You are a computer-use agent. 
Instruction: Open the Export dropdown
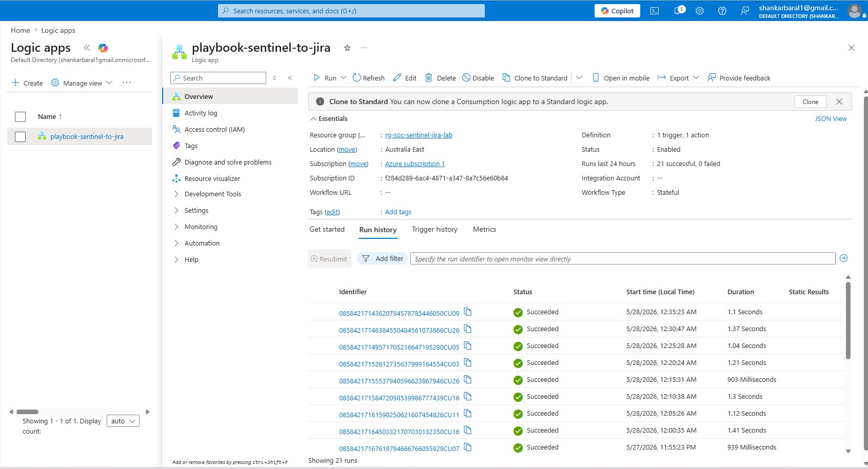(678, 78)
